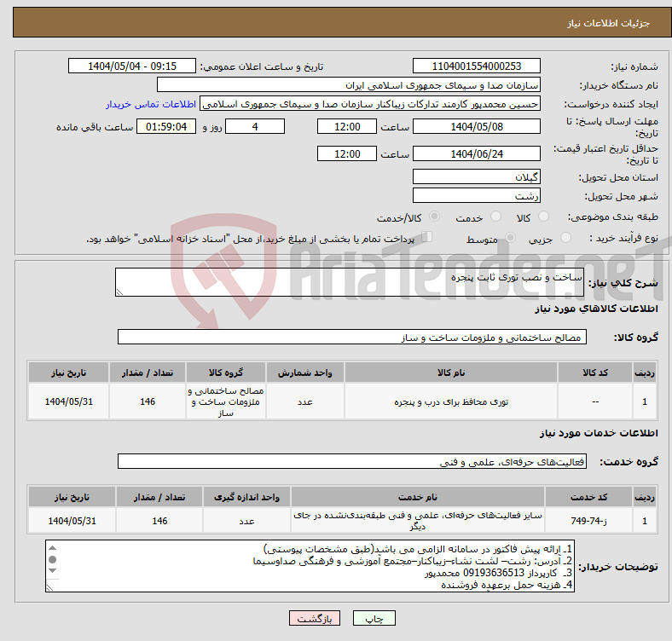Click scroll up arrow in buyer notes
This screenshot has height=641, width=672.
pos(52,548)
